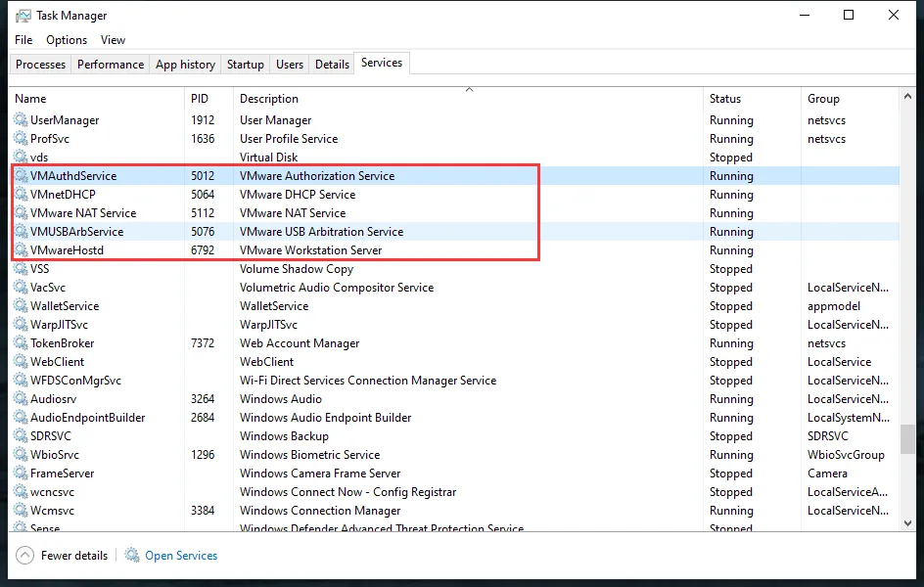Select the Services tab
Screen dimensions: 924x587
[382, 63]
